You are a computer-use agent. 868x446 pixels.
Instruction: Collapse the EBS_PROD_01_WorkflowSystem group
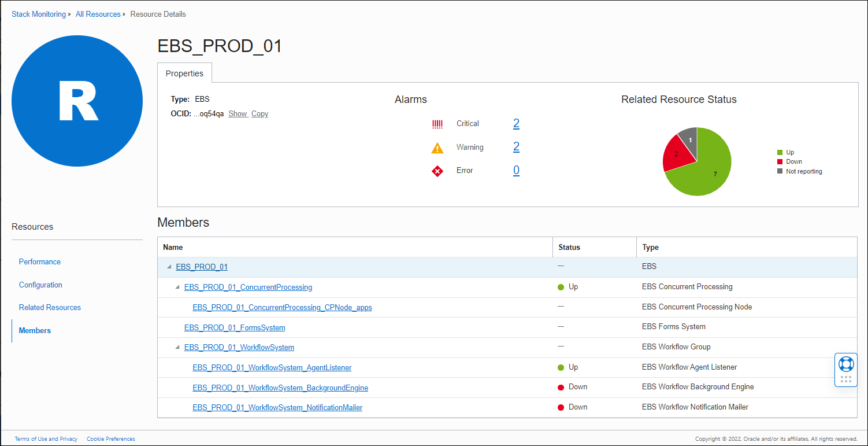pos(177,347)
